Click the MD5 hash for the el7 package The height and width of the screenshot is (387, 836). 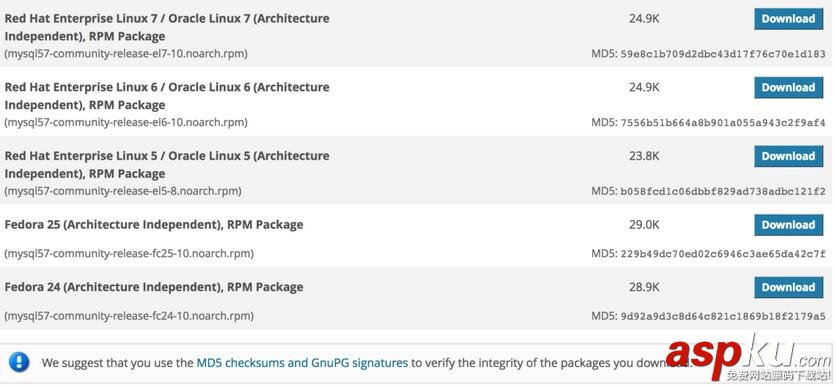tap(723, 54)
